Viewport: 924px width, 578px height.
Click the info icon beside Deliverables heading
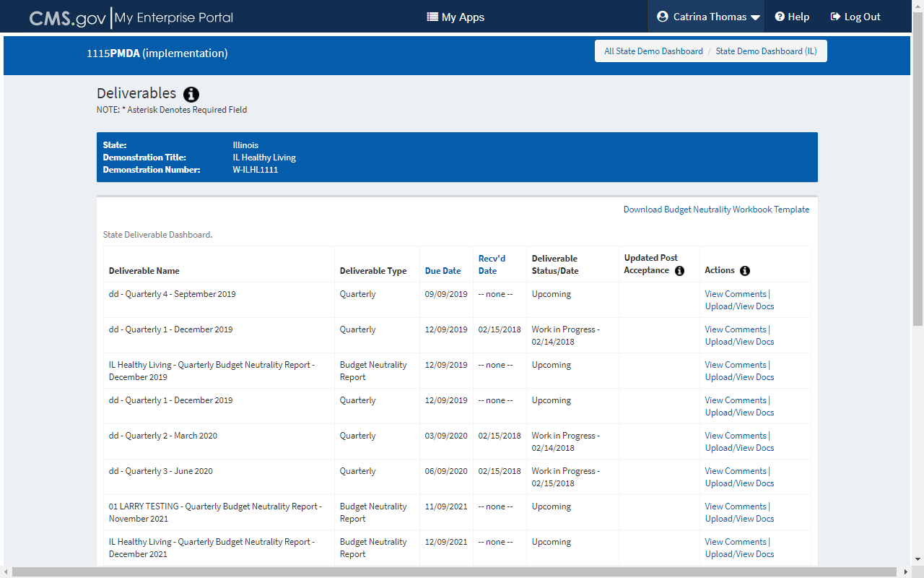pos(191,95)
